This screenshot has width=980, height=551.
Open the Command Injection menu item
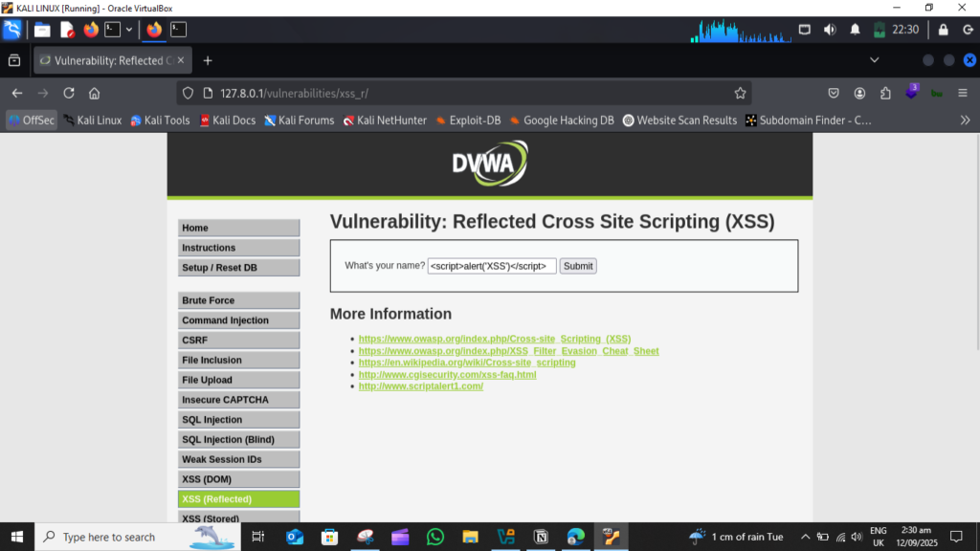click(x=238, y=320)
